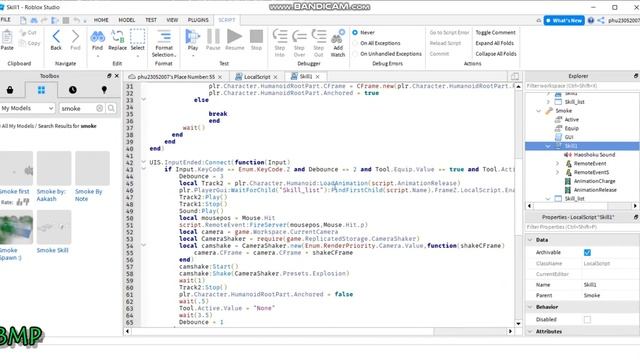The image size is (640, 360).
Task: Open the My Models dropdown
Action: [x=27, y=108]
